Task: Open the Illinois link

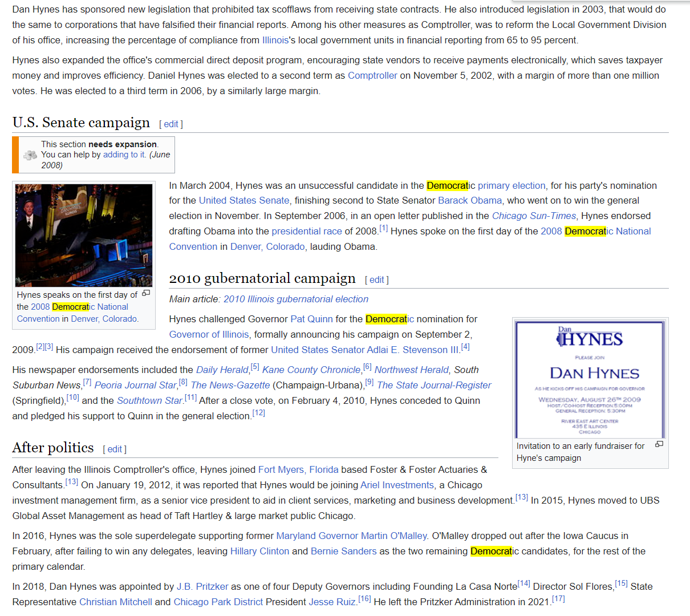Action: click(x=275, y=40)
